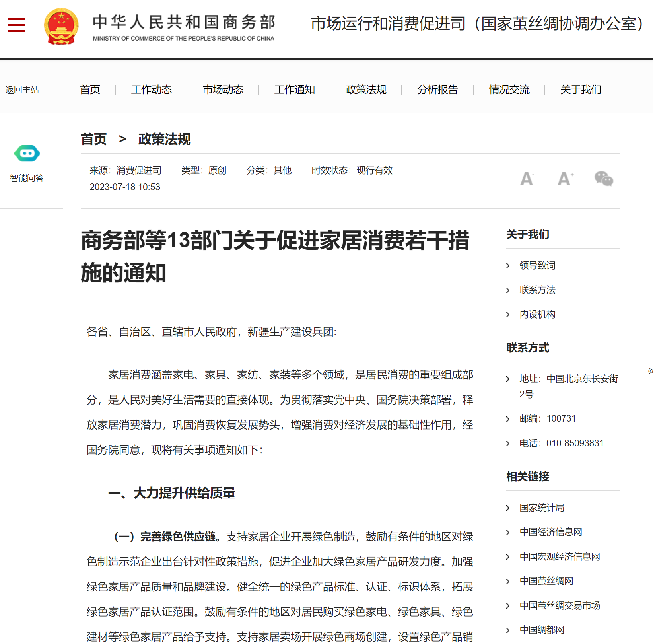Select 情况交流 from the navigation bar
Image resolution: width=653 pixels, height=644 pixels.
(509, 89)
